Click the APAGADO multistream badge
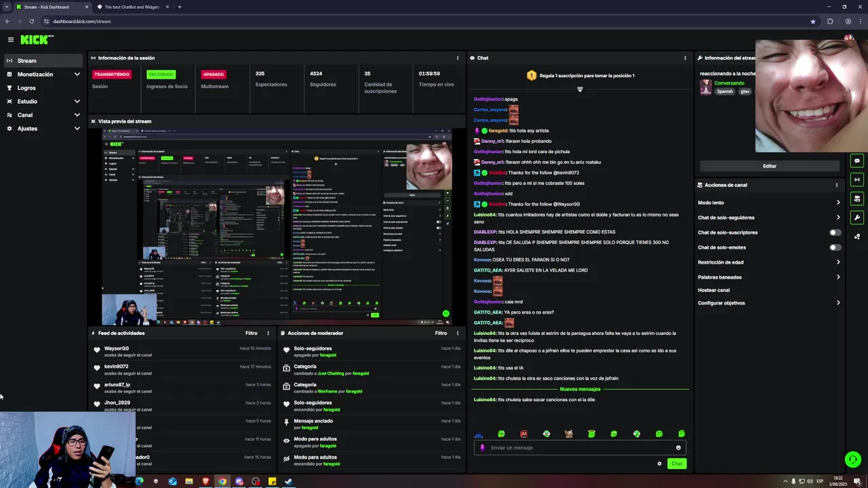Viewport: 868px width, 488px height. 213,74
